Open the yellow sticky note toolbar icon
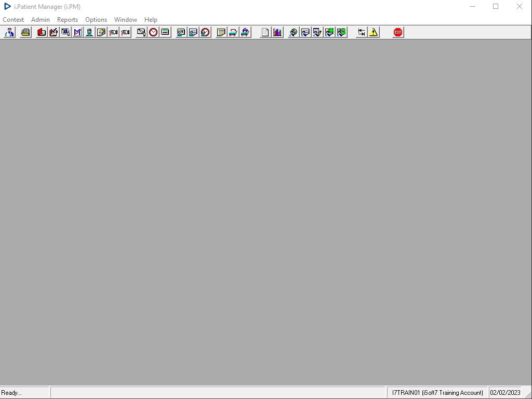532x399 pixels. [x=221, y=32]
